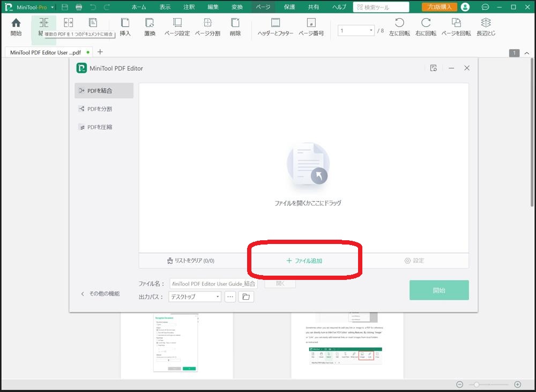This screenshot has width=536, height=392.
Task: Open the 共有 menu tab
Action: (313, 7)
